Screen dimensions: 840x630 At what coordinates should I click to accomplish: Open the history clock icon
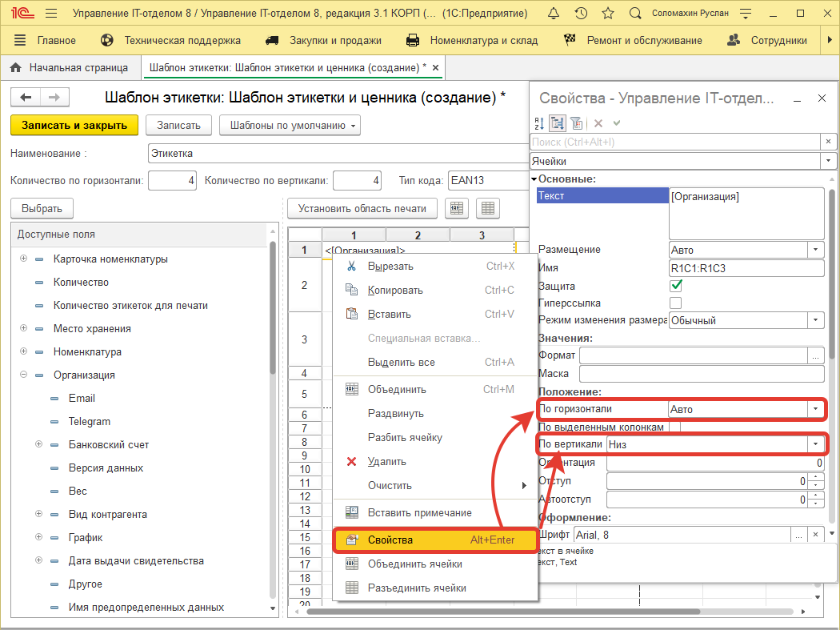pos(581,14)
